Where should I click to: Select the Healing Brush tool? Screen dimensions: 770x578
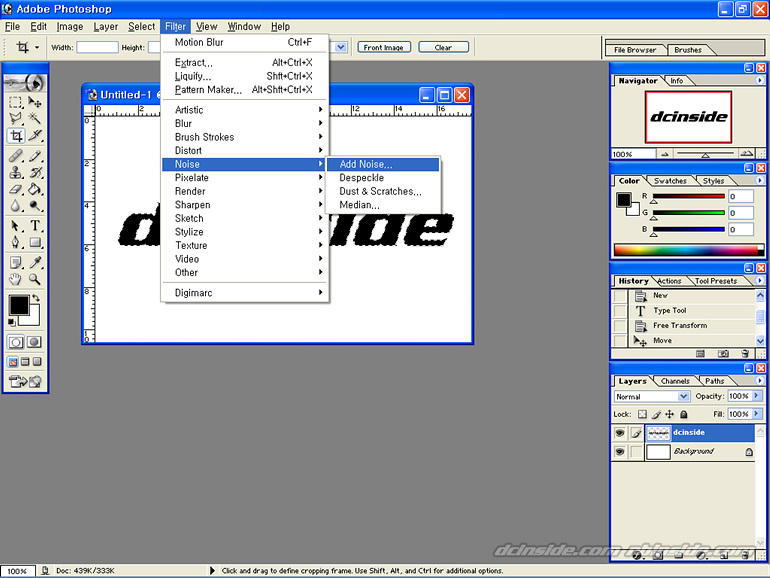[x=15, y=156]
